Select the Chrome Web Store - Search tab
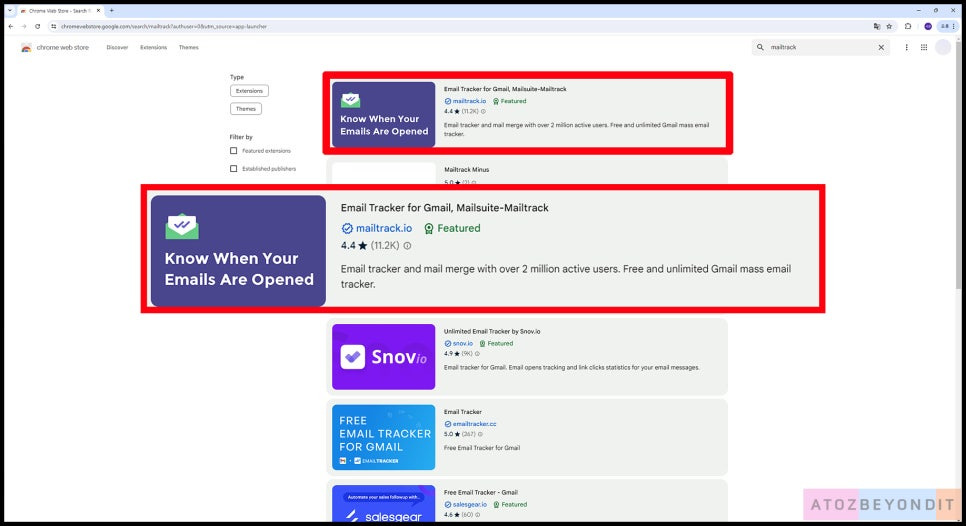The height and width of the screenshot is (526, 966). coord(59,10)
